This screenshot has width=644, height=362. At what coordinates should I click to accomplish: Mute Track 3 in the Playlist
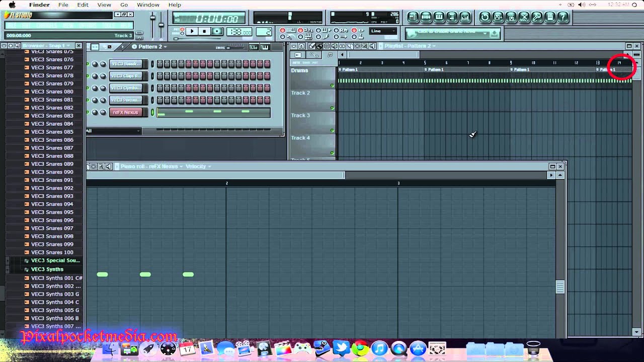coord(332,130)
